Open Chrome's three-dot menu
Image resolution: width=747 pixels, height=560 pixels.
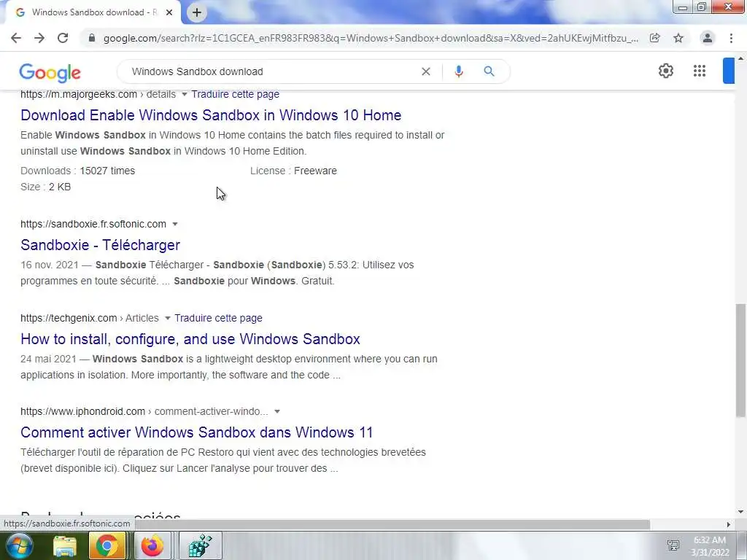(731, 38)
